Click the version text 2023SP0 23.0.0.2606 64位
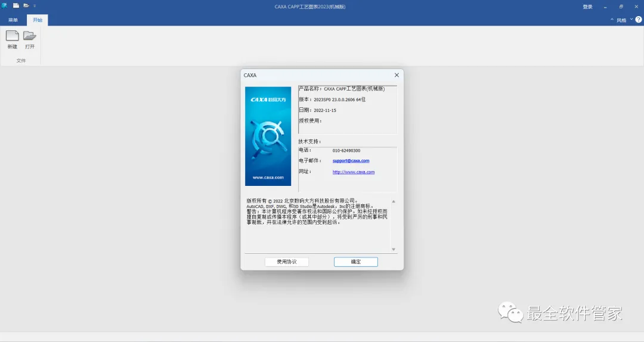644x342 pixels. point(340,100)
